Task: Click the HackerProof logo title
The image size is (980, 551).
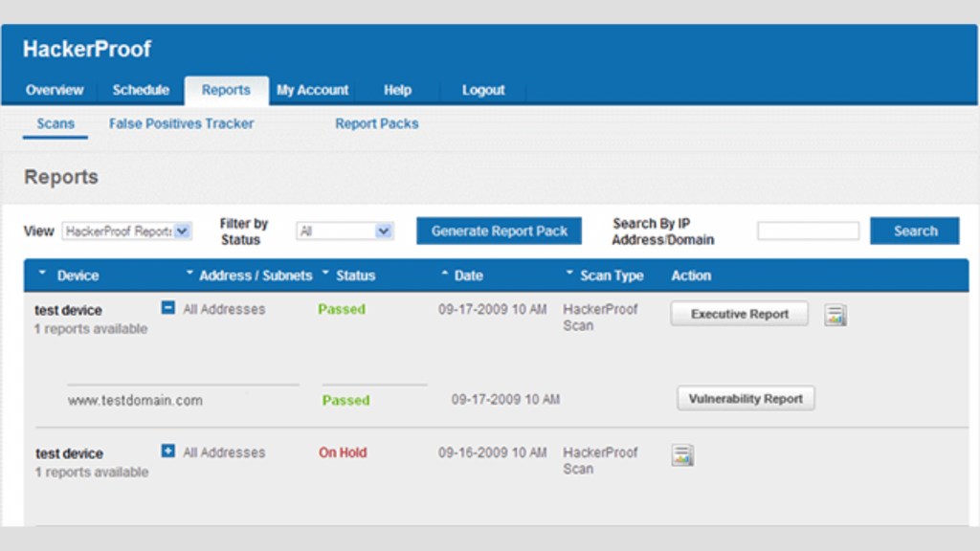Action: (87, 49)
